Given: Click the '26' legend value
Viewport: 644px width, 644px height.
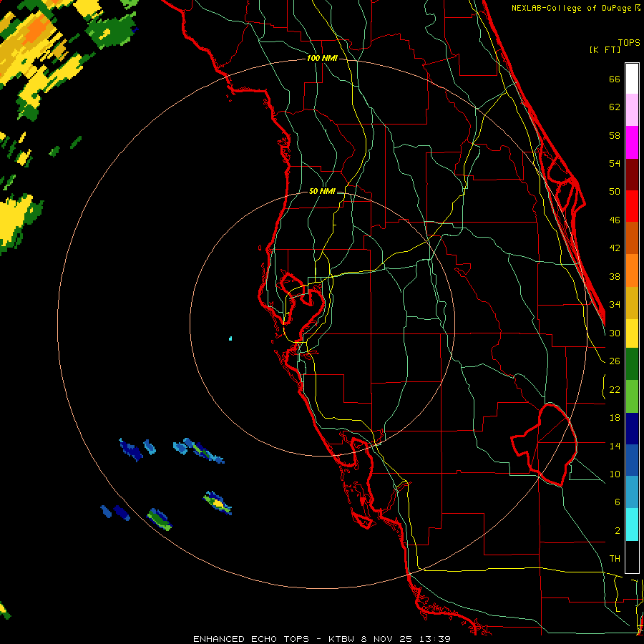Looking at the screenshot, I should tap(615, 361).
